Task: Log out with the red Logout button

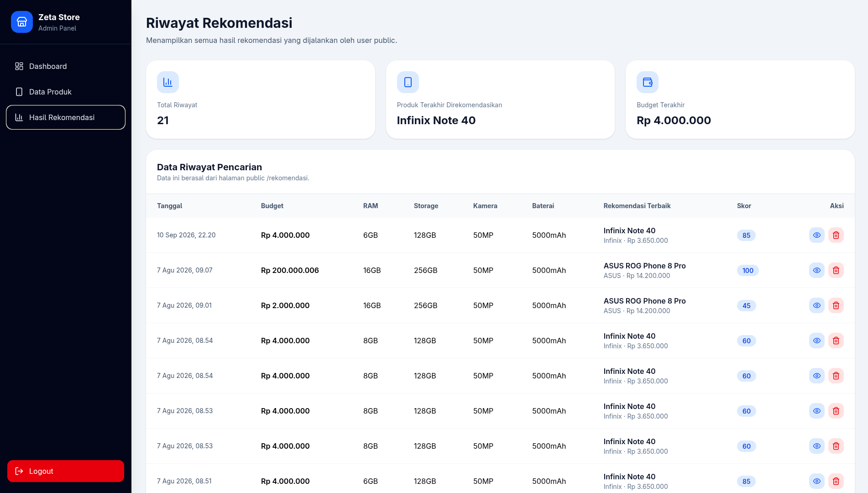Action: click(66, 471)
